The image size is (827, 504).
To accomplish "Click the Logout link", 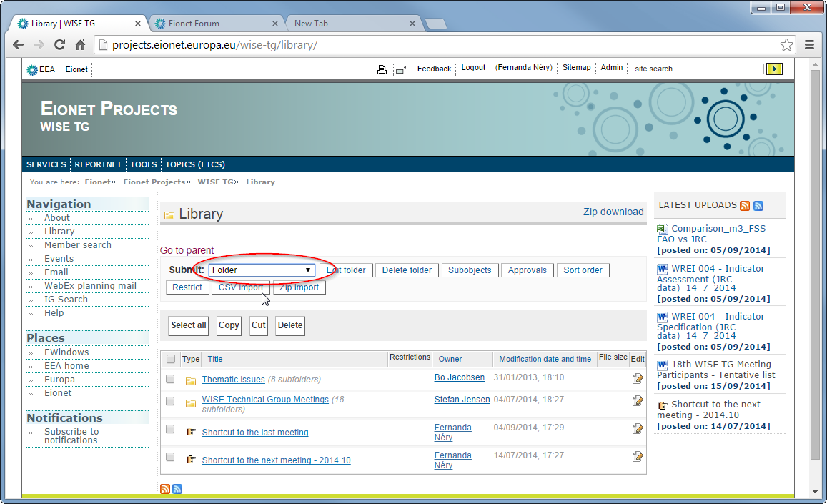I will point(473,67).
